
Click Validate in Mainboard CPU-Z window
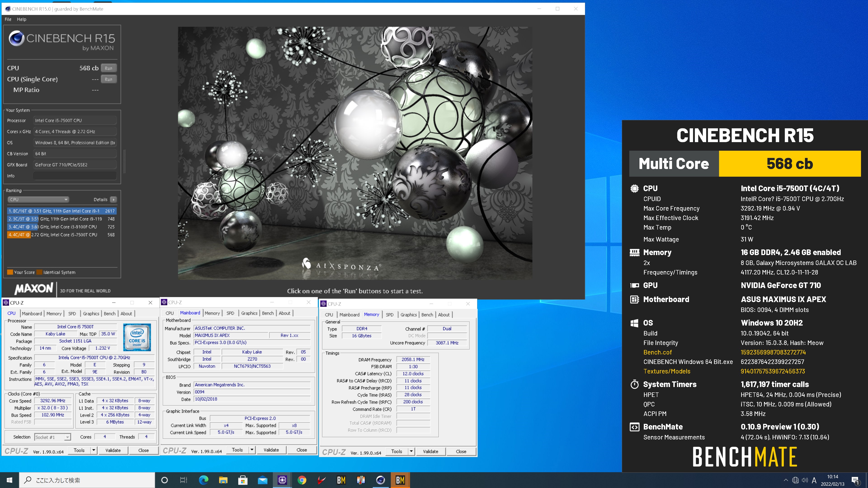271,450
